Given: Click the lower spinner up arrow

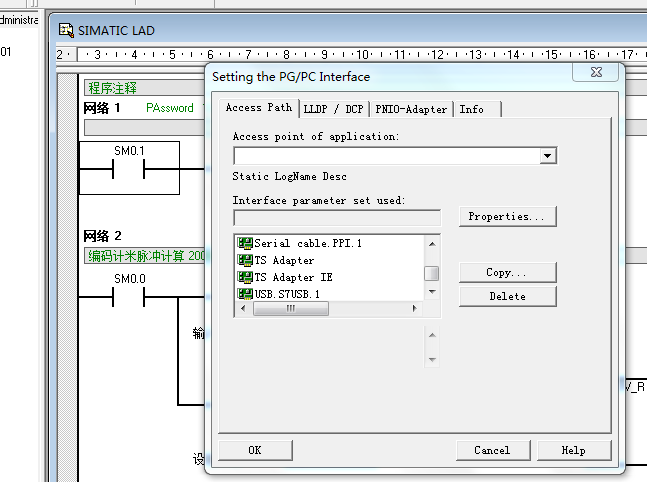Looking at the screenshot, I should pyautogui.click(x=432, y=335).
